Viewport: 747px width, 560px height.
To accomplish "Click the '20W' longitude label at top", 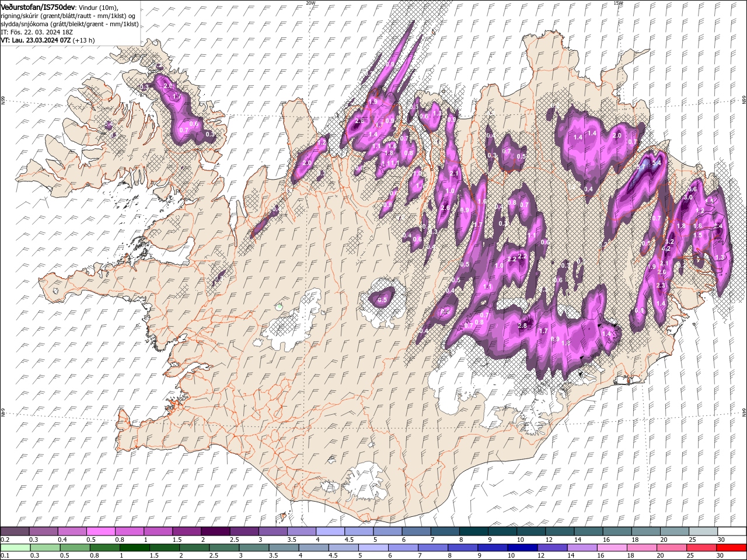I will (x=310, y=2).
